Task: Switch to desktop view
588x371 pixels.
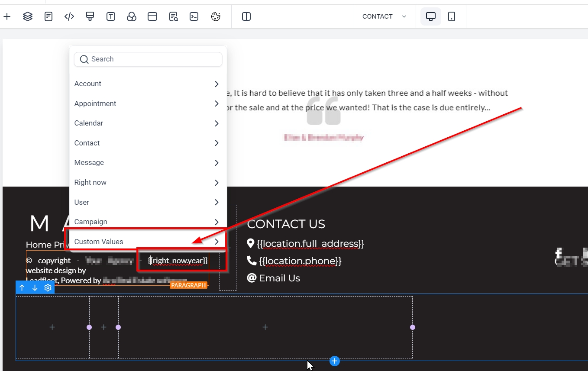Action: pyautogui.click(x=430, y=16)
